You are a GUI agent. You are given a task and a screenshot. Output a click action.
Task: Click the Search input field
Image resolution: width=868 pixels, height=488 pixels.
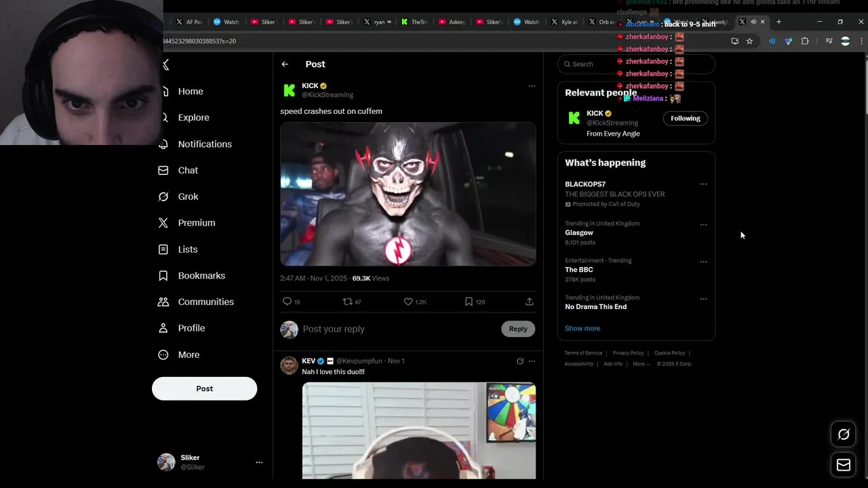tap(636, 64)
